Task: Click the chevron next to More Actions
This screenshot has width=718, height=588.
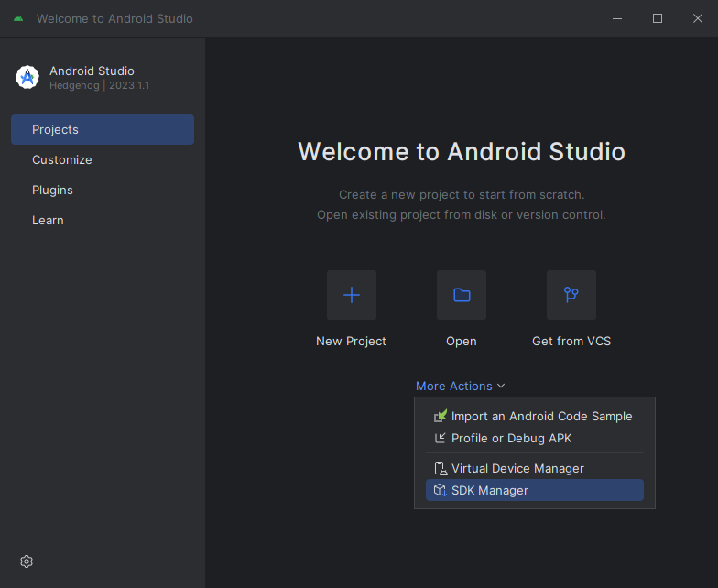Action: pyautogui.click(x=501, y=387)
